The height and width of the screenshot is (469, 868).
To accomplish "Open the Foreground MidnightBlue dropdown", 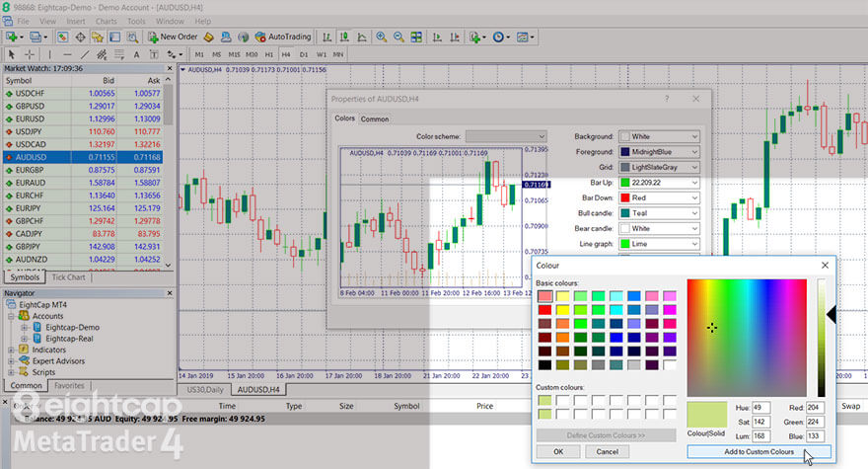I will (659, 152).
